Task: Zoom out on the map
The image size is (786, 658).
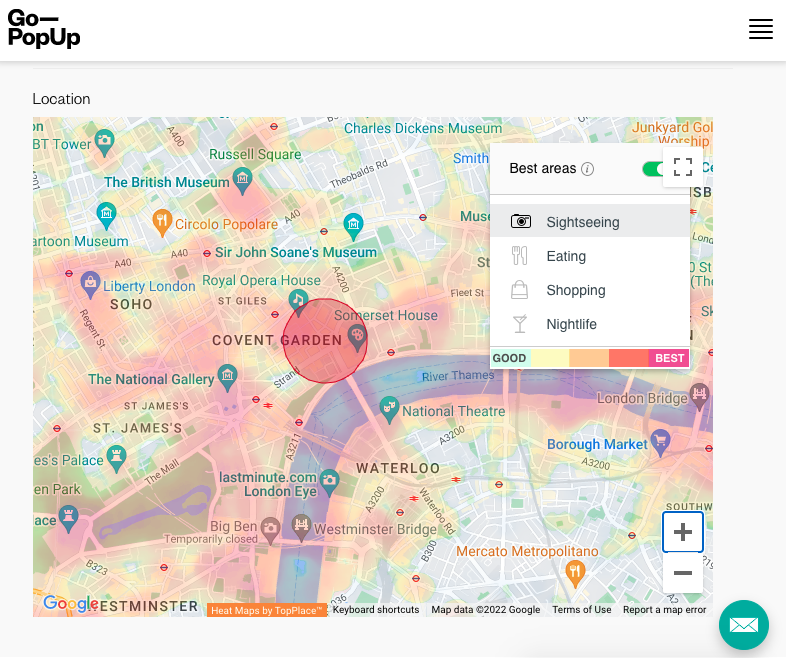Action: coord(683,572)
